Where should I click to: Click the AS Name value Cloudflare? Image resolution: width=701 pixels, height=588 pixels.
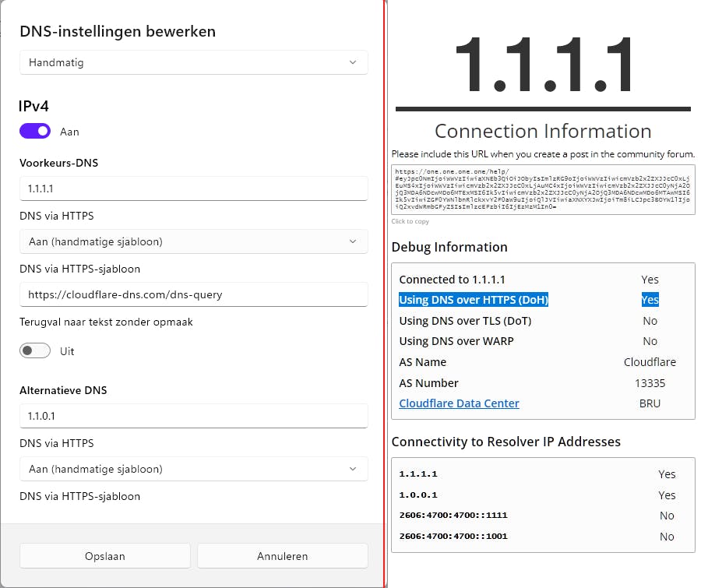click(x=650, y=361)
